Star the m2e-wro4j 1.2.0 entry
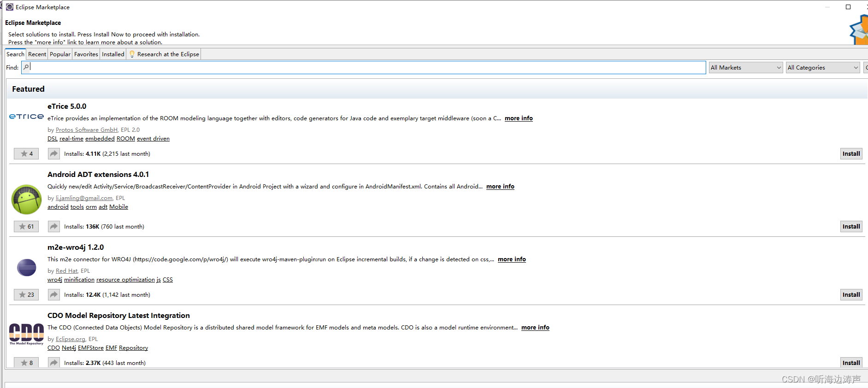 coord(26,295)
